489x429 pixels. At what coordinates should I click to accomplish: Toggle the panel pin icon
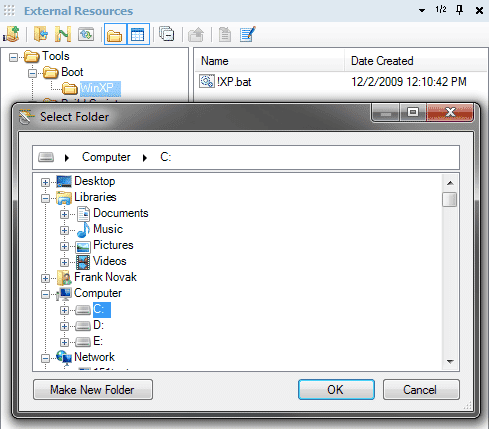(459, 10)
